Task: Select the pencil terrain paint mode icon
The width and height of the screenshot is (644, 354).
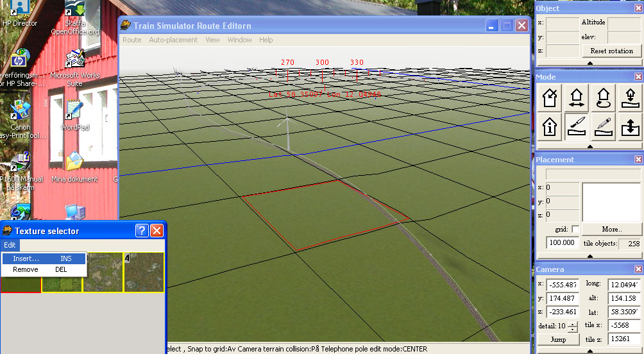Action: [x=603, y=127]
